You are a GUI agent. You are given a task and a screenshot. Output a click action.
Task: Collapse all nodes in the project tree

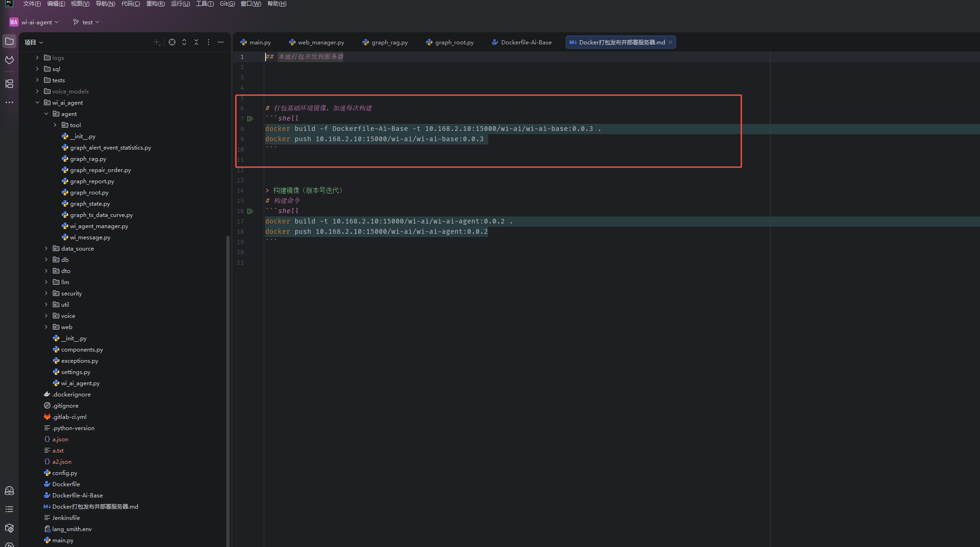(196, 42)
